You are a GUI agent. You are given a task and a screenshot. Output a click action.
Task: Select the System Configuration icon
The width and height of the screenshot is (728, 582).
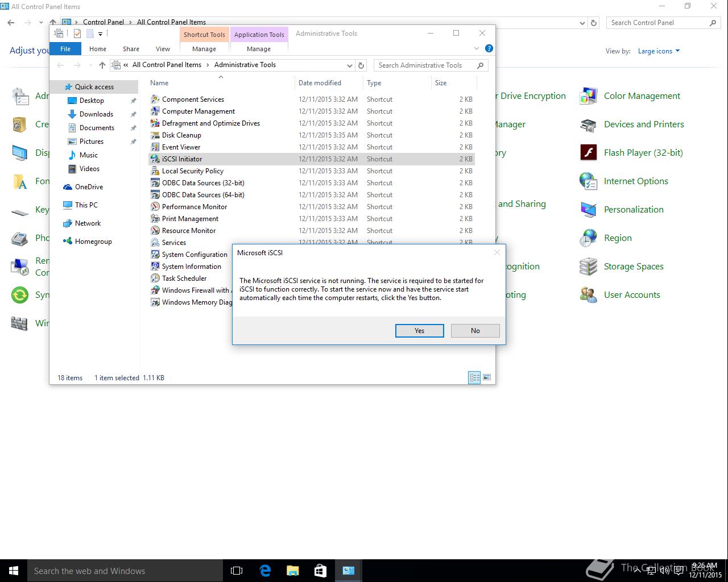click(x=155, y=255)
